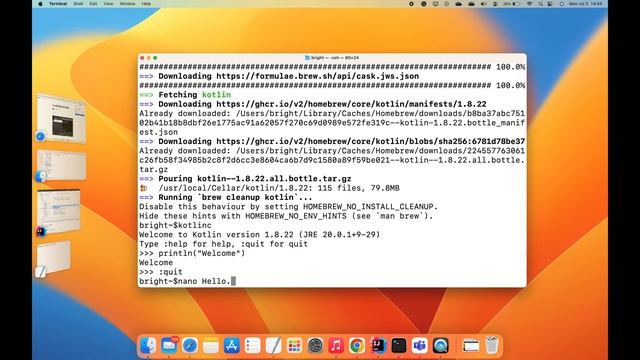Click the 'Pouring kotlin--1.8.22.all.bottle.tar.gz' line
The image size is (640, 360).
pos(245,179)
